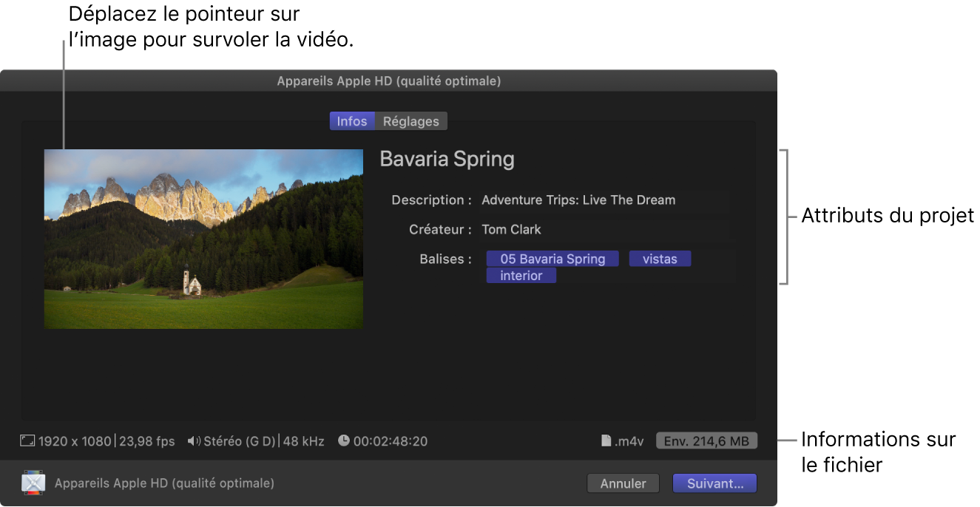Click the speaker icon in the file info bar
This screenshot has height=507, width=980.
click(x=194, y=441)
